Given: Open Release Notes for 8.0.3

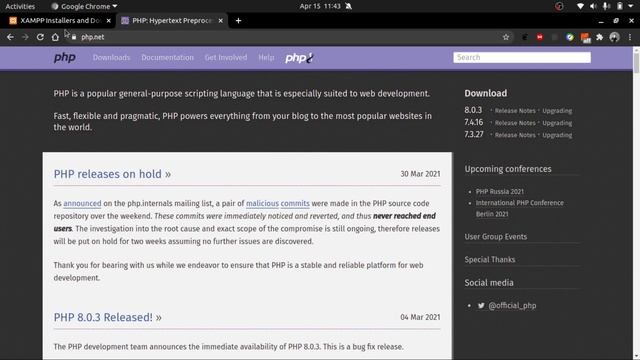Looking at the screenshot, I should point(515,111).
